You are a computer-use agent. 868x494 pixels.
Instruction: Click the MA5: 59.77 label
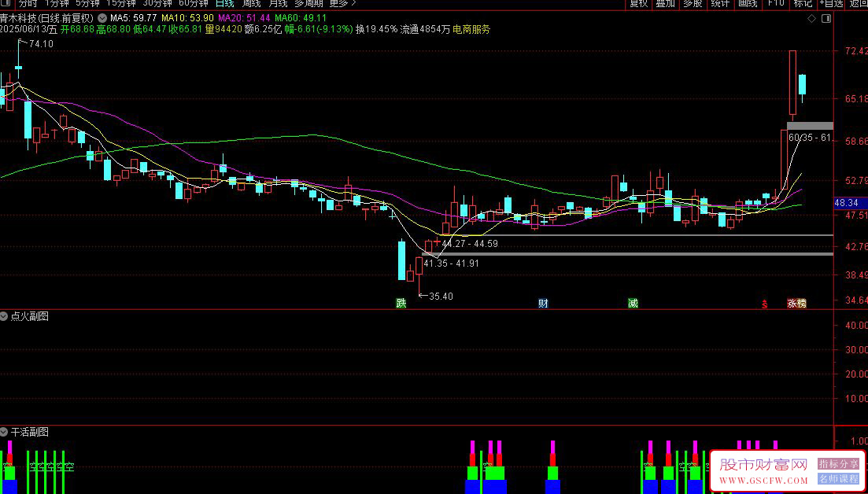tap(135, 18)
